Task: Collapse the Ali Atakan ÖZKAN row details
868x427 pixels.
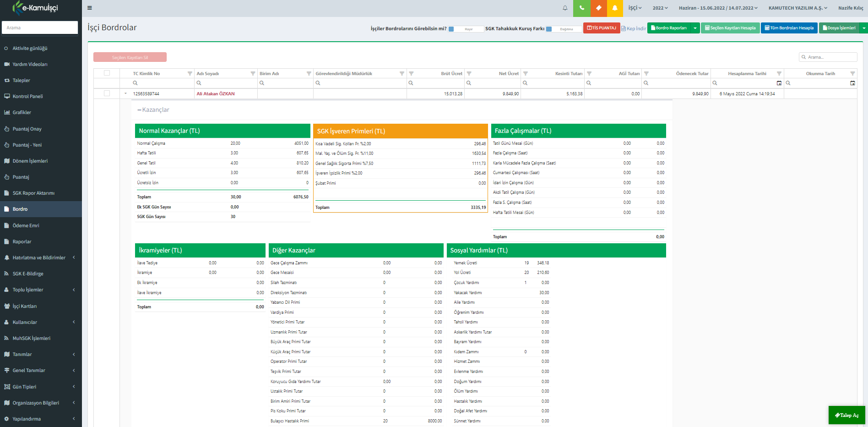Action: (125, 93)
